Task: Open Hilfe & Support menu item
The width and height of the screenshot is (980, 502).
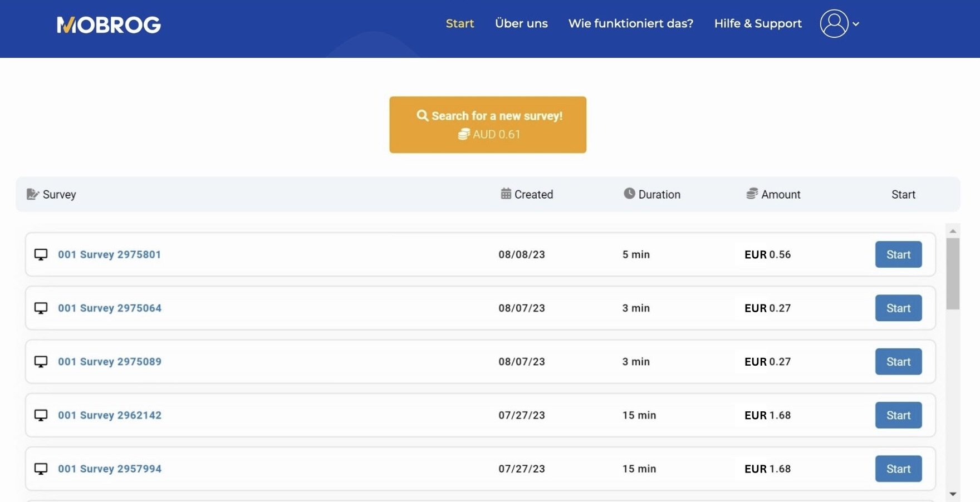Action: (x=758, y=23)
